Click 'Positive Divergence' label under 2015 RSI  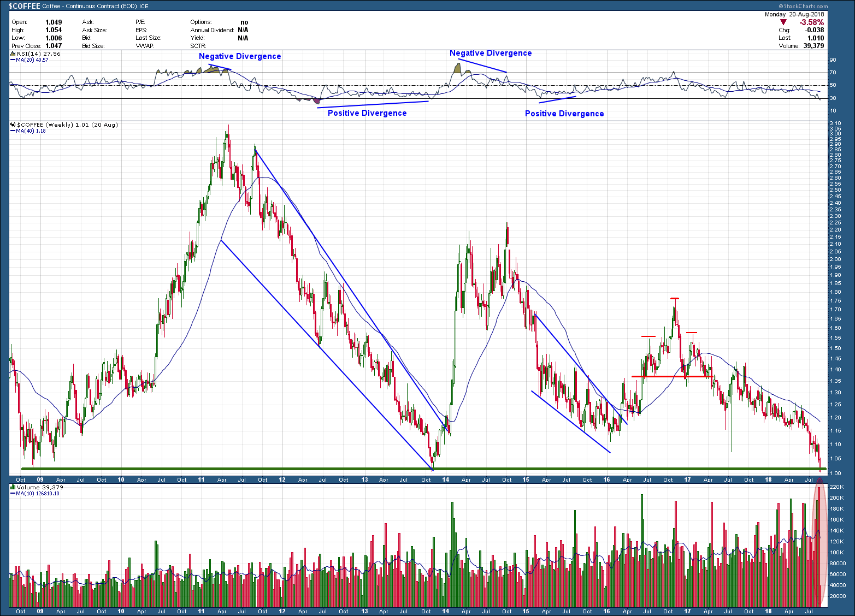pyautogui.click(x=564, y=114)
